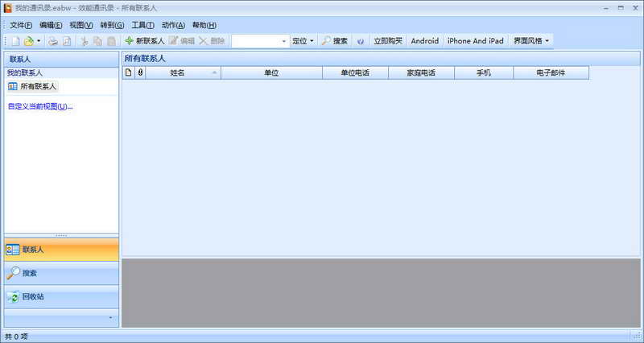Click the printer icon in toolbar
Viewport: 644px width, 343px height.
click(53, 41)
